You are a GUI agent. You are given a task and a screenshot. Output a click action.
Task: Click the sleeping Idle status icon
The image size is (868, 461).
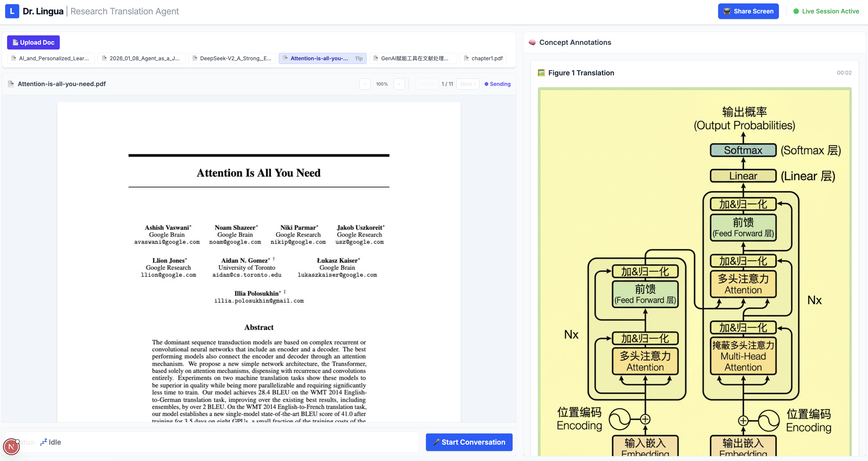[43, 442]
